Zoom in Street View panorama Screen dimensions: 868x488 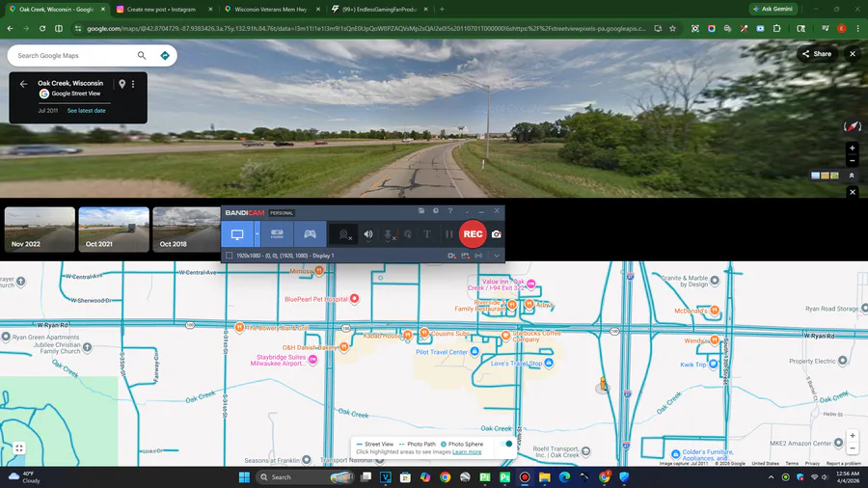tap(853, 148)
